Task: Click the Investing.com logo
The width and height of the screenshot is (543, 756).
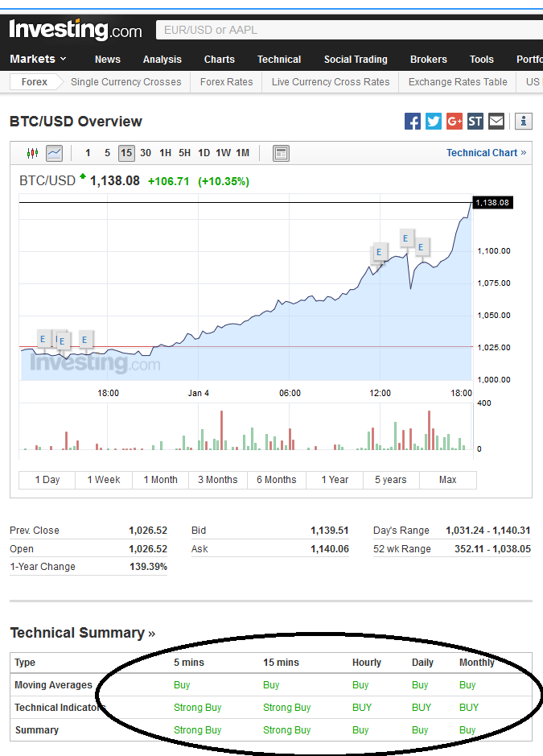Action: [76, 30]
